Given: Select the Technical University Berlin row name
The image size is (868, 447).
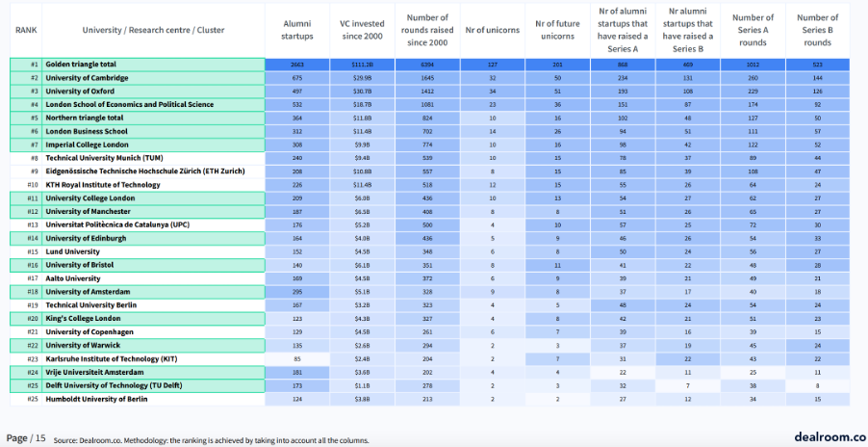Looking at the screenshot, I should [90, 304].
